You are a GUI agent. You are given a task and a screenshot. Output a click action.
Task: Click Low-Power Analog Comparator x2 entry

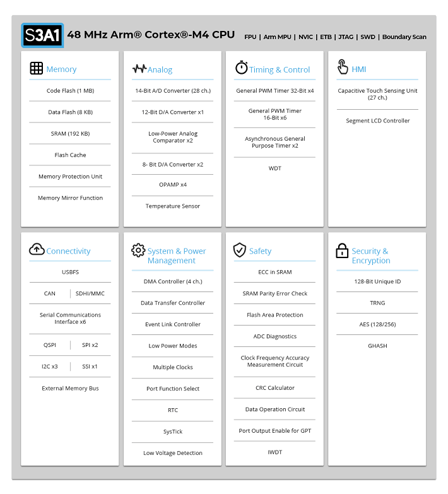pyautogui.click(x=173, y=137)
